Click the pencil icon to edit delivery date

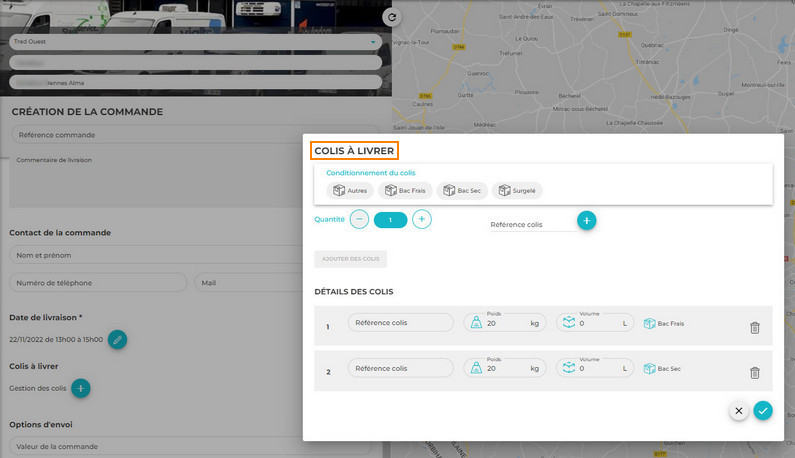click(x=117, y=340)
